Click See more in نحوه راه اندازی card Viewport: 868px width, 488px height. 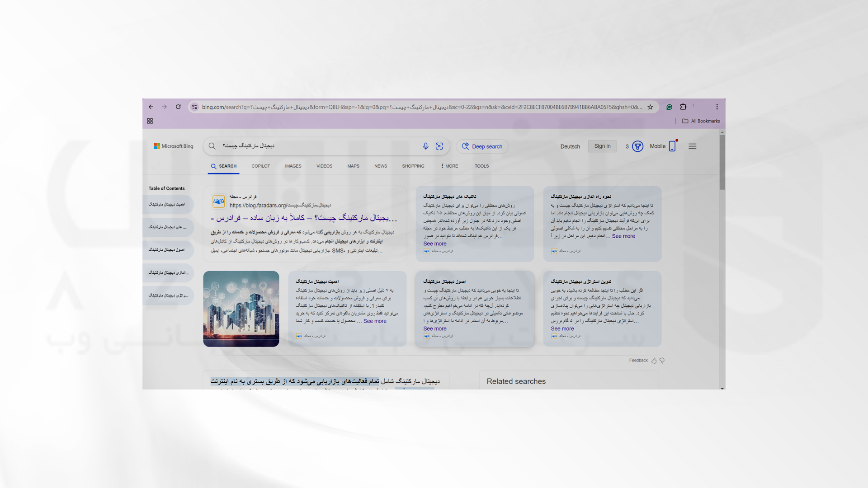[623, 236]
